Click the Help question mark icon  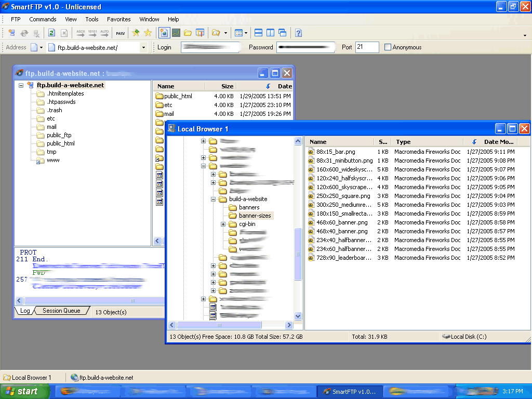click(298, 33)
